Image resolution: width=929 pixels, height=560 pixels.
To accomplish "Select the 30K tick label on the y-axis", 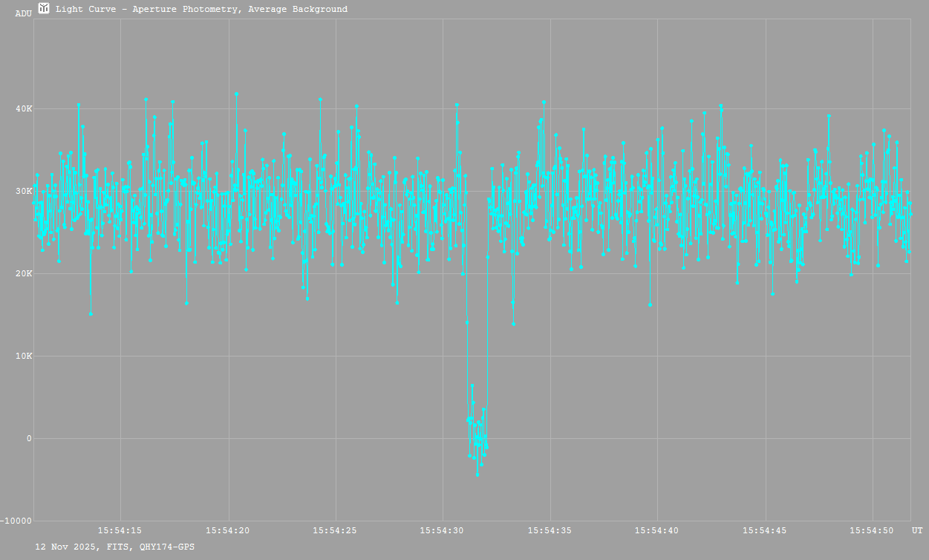I will pyautogui.click(x=25, y=192).
